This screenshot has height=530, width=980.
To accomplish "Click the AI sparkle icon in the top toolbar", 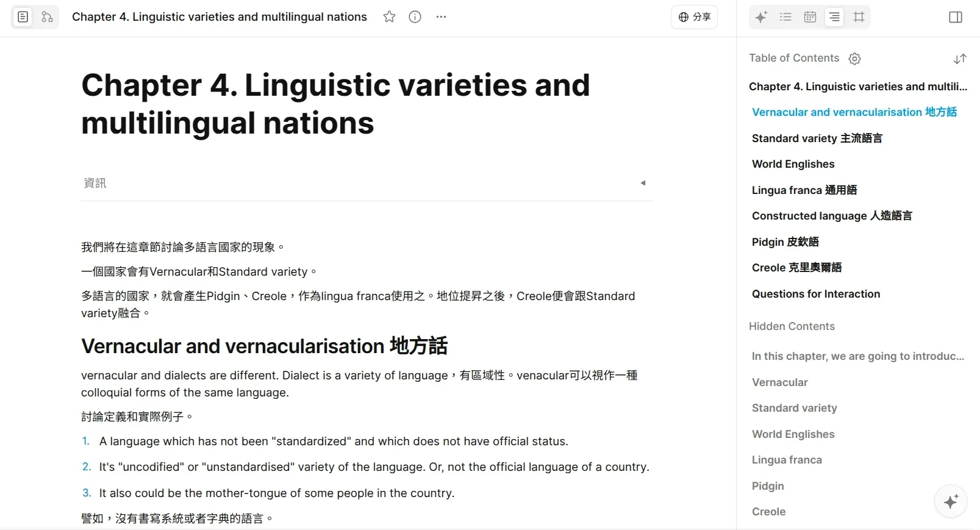I will click(760, 17).
